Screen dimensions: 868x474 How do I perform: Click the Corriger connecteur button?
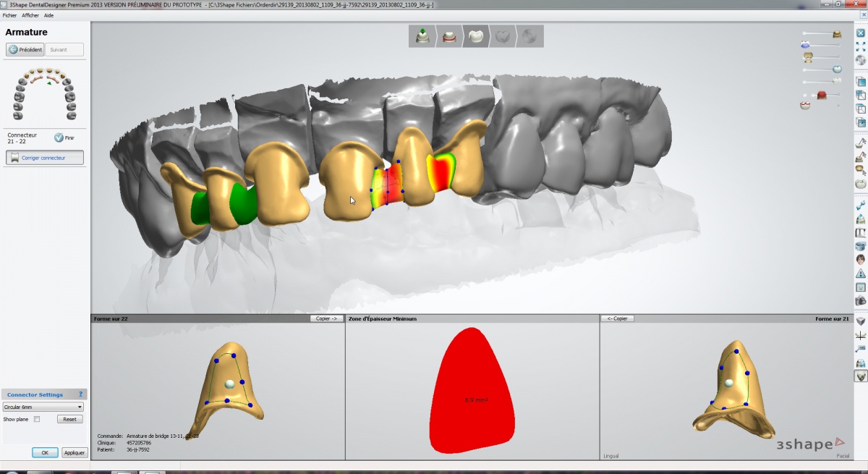[x=45, y=158]
